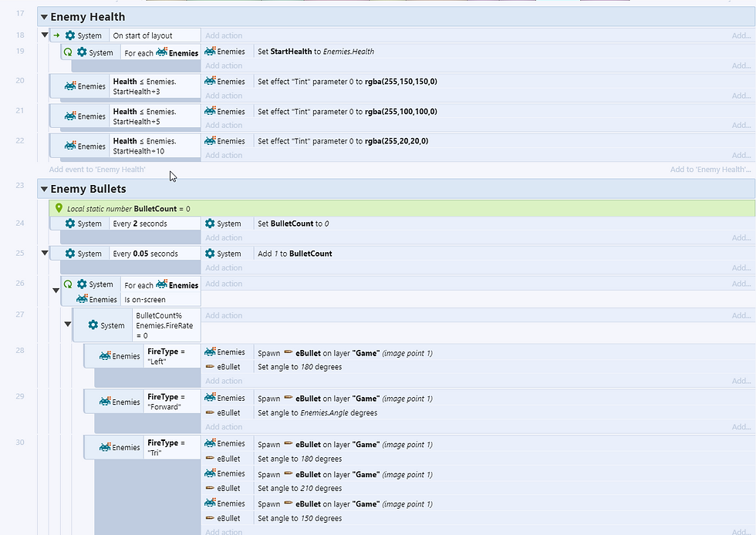Click Enemies icon of rgba(255,20,20,0) action
Image resolution: width=756 pixels, height=535 pixels.
(210, 141)
